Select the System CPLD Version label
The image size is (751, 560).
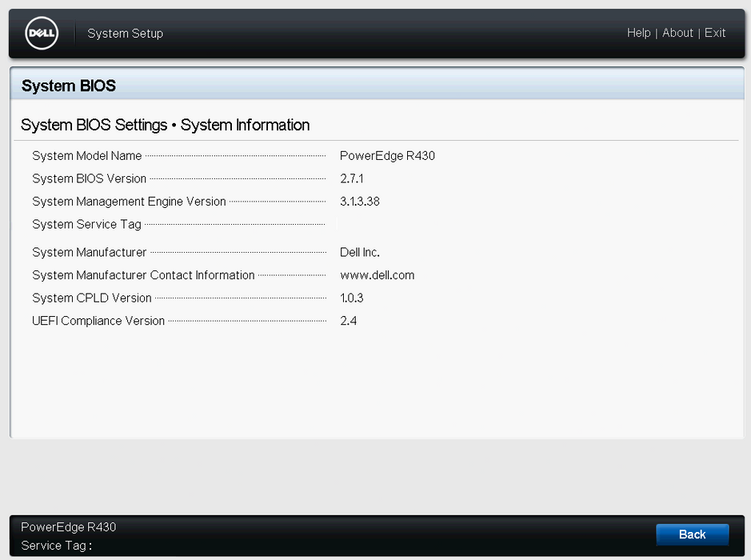pyautogui.click(x=91, y=298)
